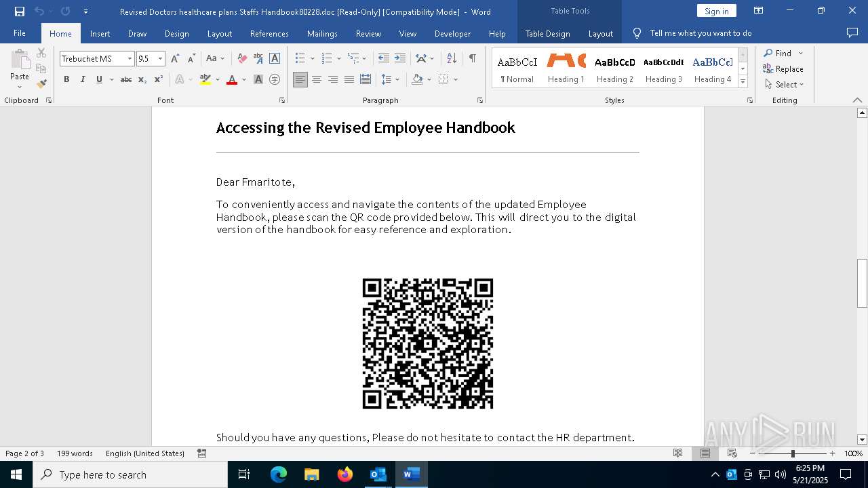
Task: Click the Increase Indent icon
Action: point(400,59)
